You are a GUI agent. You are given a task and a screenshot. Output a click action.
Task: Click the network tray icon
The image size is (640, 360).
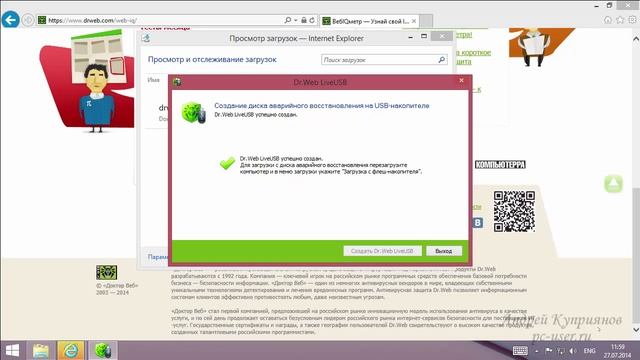pyautogui.click(x=561, y=351)
